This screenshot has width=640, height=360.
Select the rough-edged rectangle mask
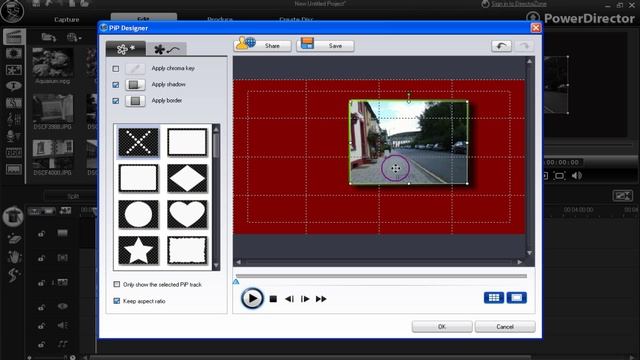pos(187,250)
